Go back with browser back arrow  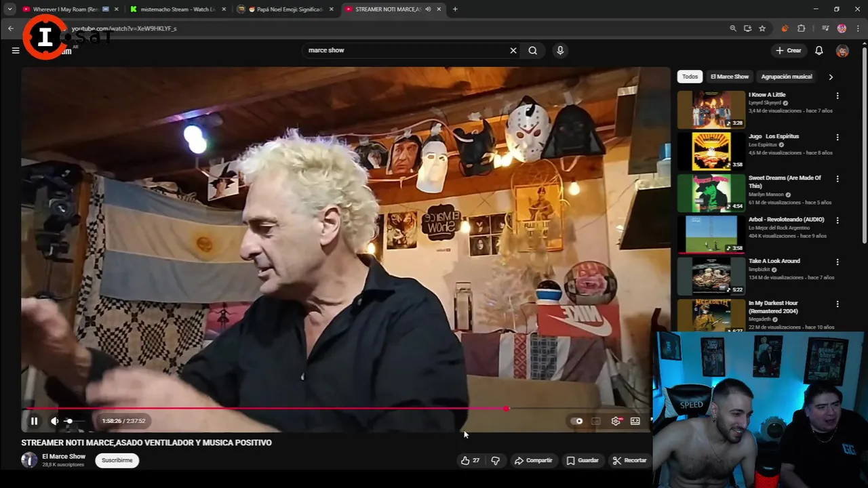coord(11,28)
